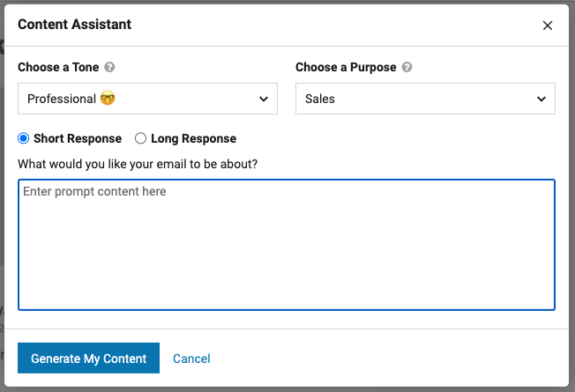Viewport: 575px width, 392px height.
Task: Open help tooltip for Choose a Tone
Action: (109, 68)
